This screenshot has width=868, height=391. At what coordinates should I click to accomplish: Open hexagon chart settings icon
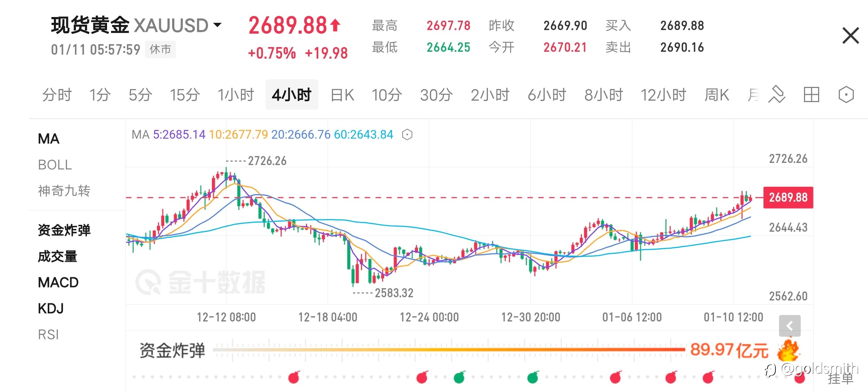tap(846, 95)
